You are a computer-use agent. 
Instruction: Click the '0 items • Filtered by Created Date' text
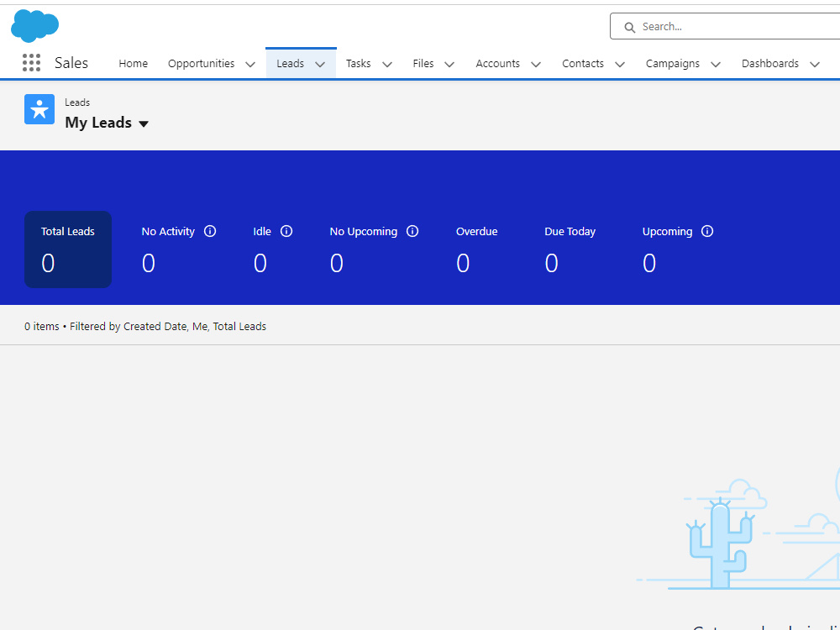tap(145, 326)
